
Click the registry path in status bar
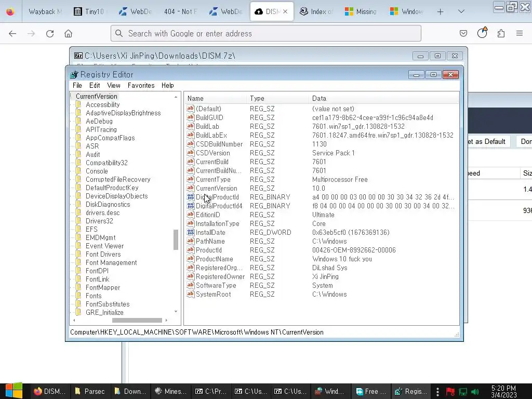click(197, 332)
